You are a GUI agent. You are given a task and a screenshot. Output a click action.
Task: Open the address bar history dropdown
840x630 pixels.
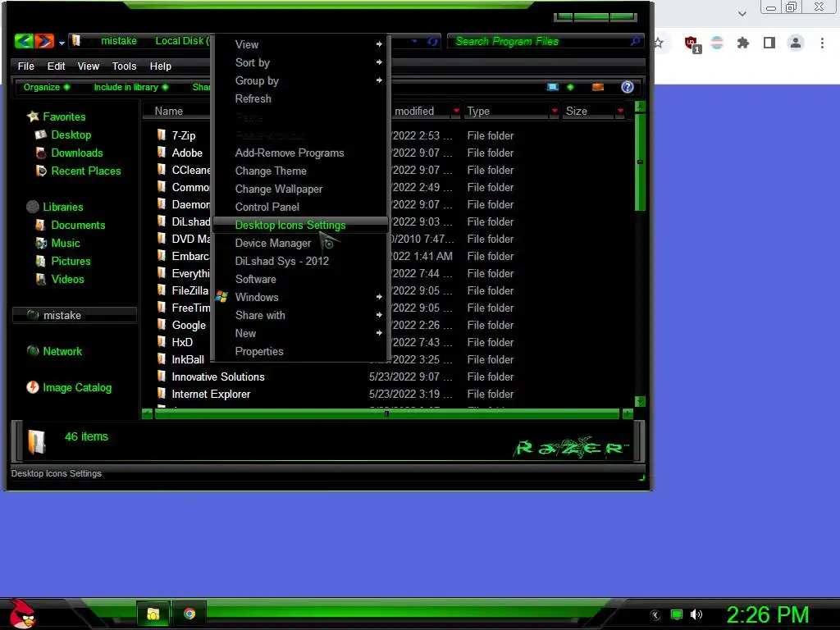click(414, 41)
